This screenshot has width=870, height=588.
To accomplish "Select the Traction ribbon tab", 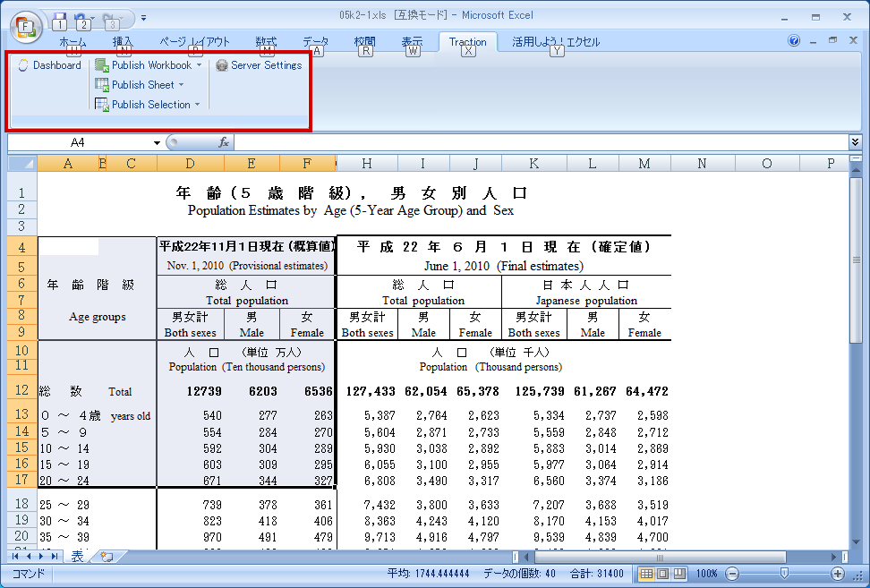I will pos(467,41).
